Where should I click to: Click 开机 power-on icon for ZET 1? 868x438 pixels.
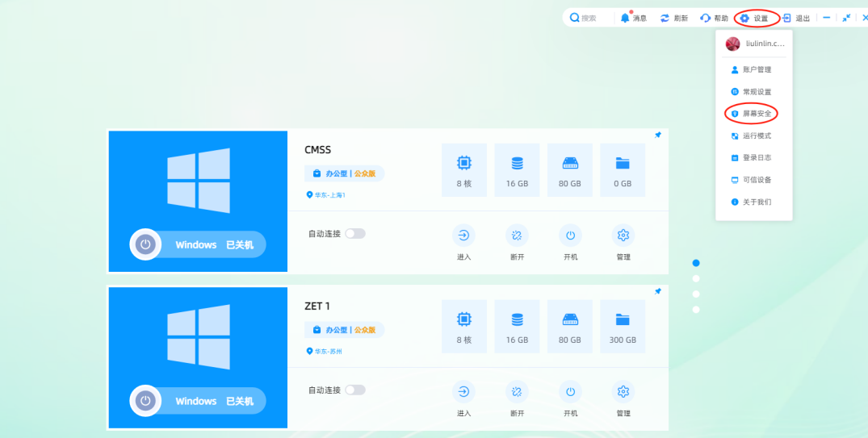tap(570, 391)
